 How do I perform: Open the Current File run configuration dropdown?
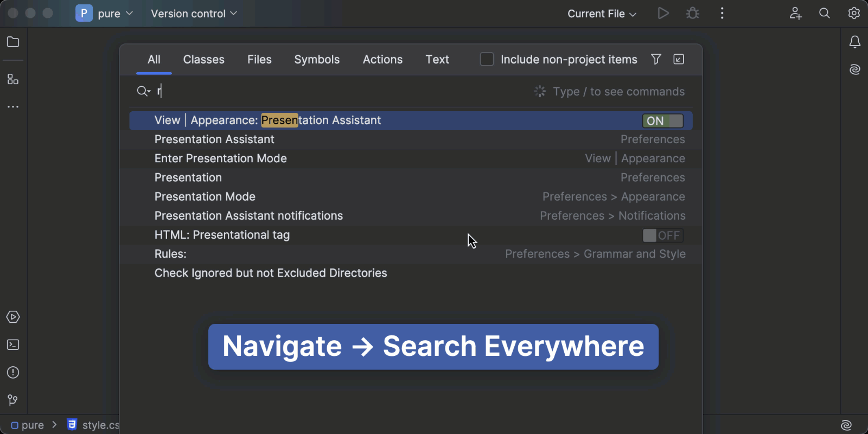click(602, 14)
